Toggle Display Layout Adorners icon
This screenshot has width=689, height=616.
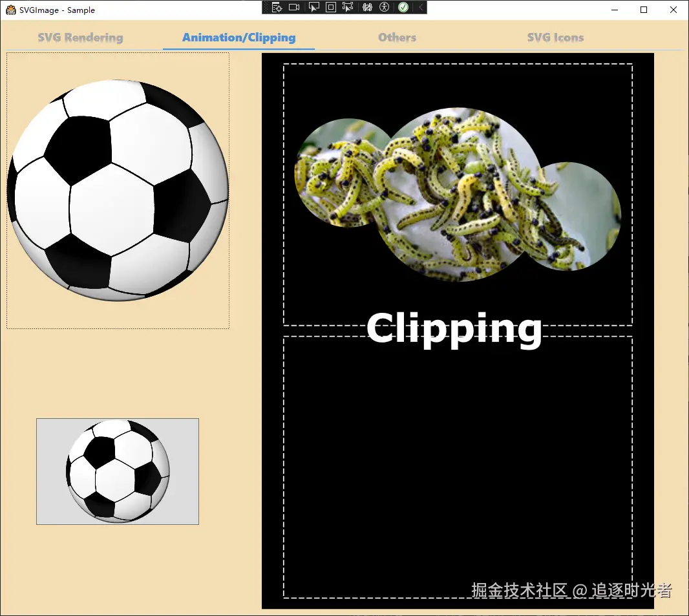(331, 7)
